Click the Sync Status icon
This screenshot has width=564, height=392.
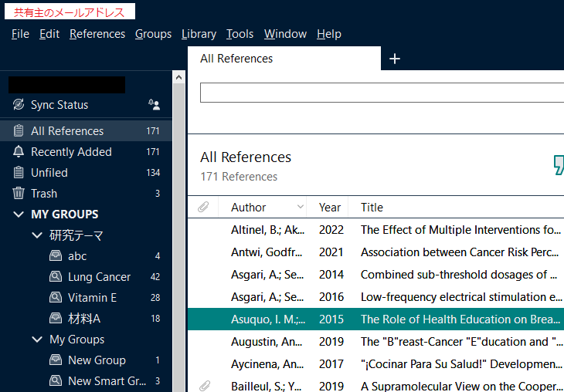tap(19, 105)
